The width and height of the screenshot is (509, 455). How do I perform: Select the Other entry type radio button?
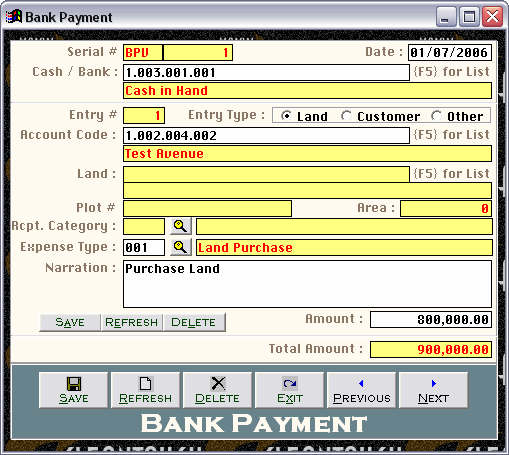coord(436,116)
